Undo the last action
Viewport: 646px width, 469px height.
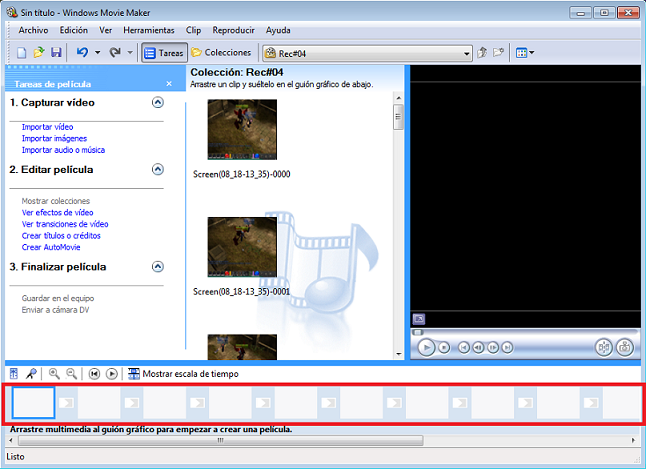coord(82,52)
